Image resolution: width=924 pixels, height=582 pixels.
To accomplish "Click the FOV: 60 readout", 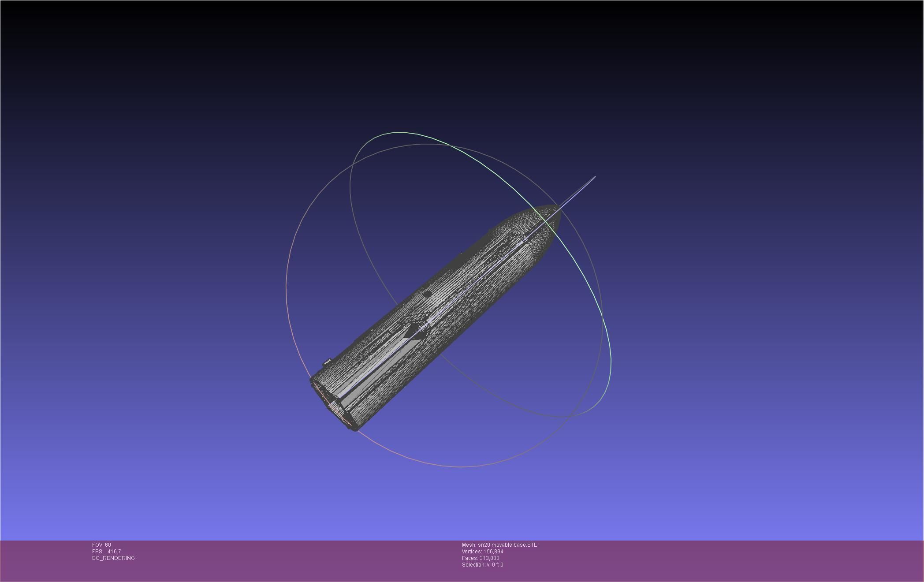I will click(101, 545).
